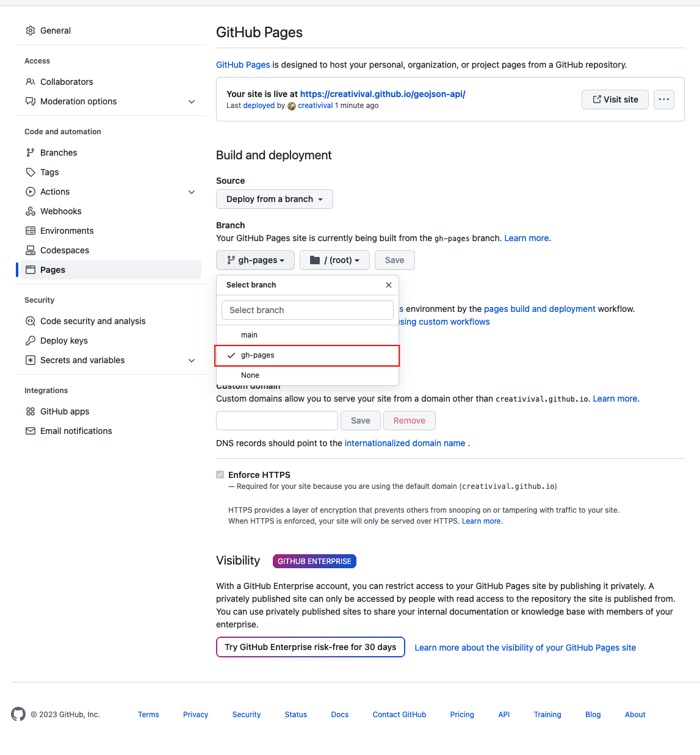Viewport: 700px width, 755px height.
Task: Click the Select branch filter field
Action: point(307,310)
